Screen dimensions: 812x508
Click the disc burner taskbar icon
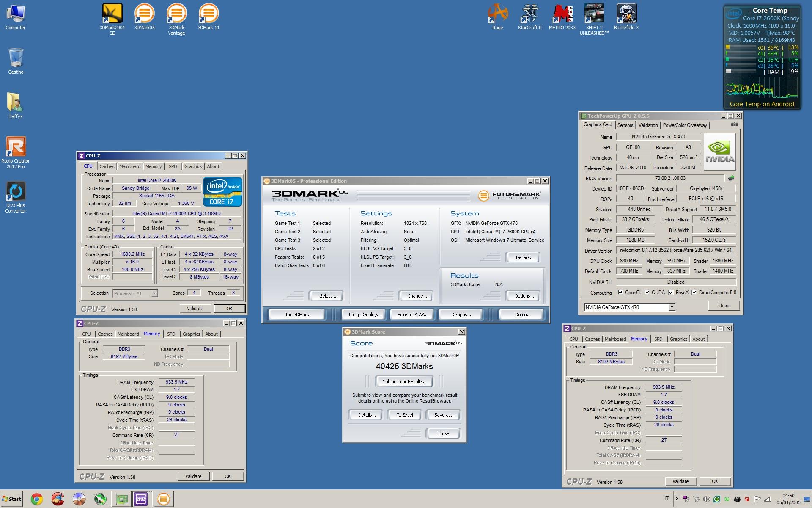pos(79,500)
